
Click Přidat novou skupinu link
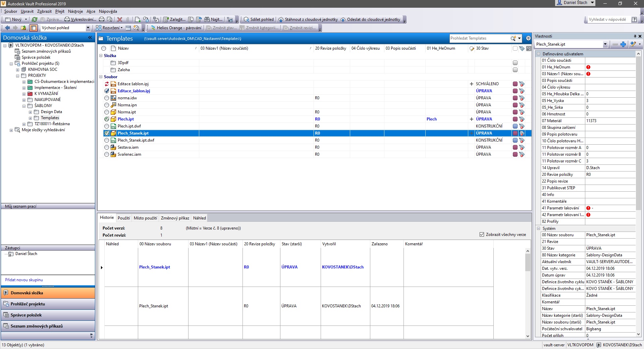point(24,280)
